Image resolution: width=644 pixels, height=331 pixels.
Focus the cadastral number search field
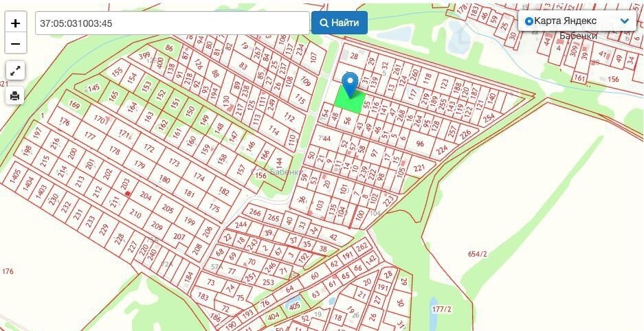click(173, 23)
